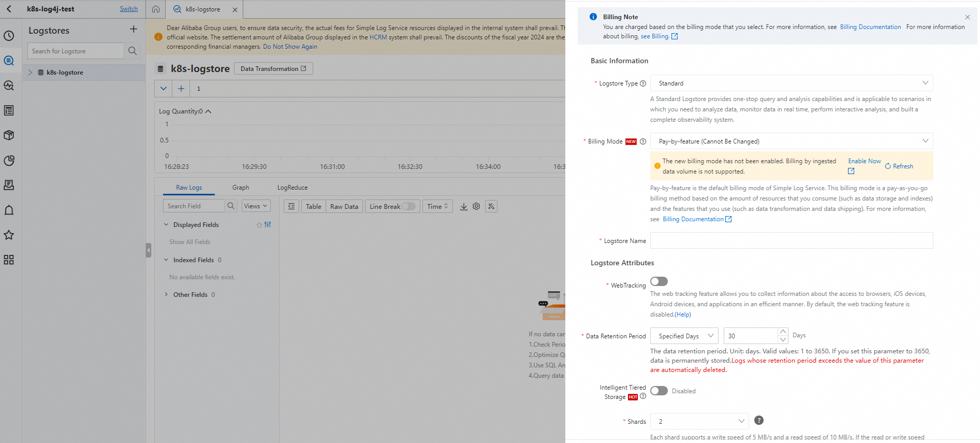Open the pie chart icon in sidebar
The width and height of the screenshot is (980, 443).
(x=9, y=160)
